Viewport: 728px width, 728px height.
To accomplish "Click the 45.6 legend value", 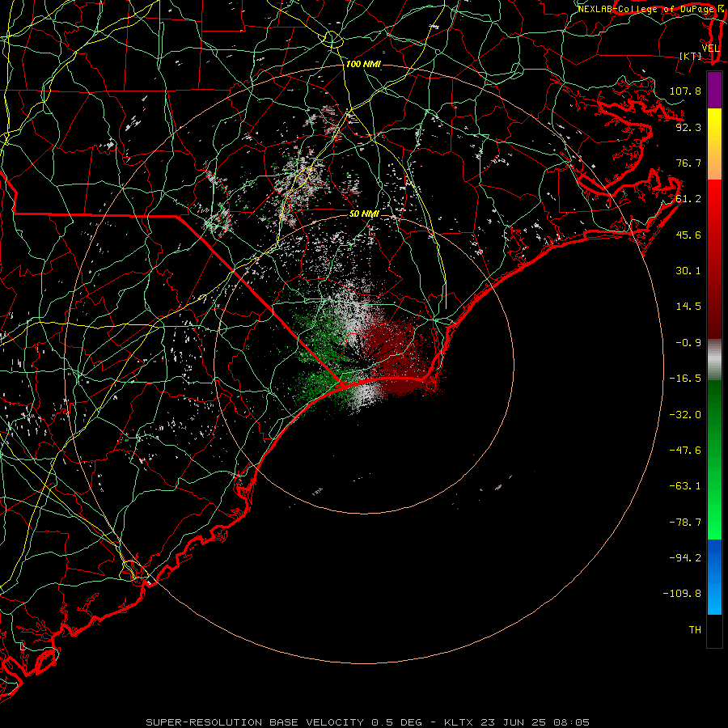I will coord(688,235).
